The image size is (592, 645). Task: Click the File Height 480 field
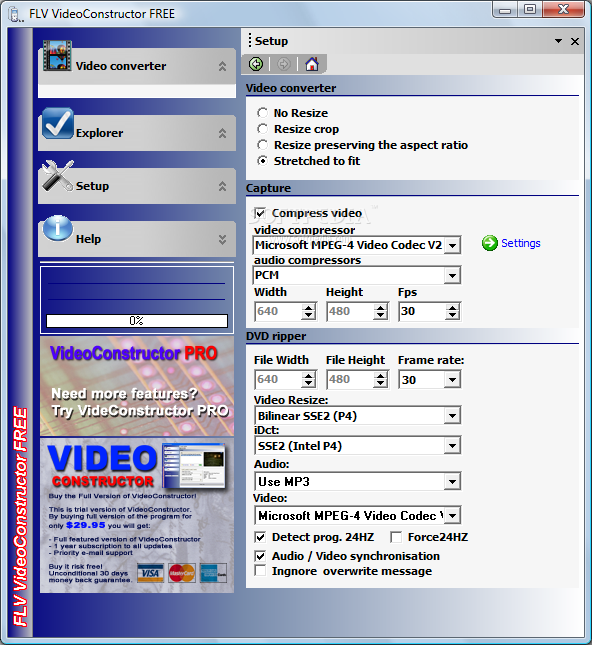click(351, 379)
